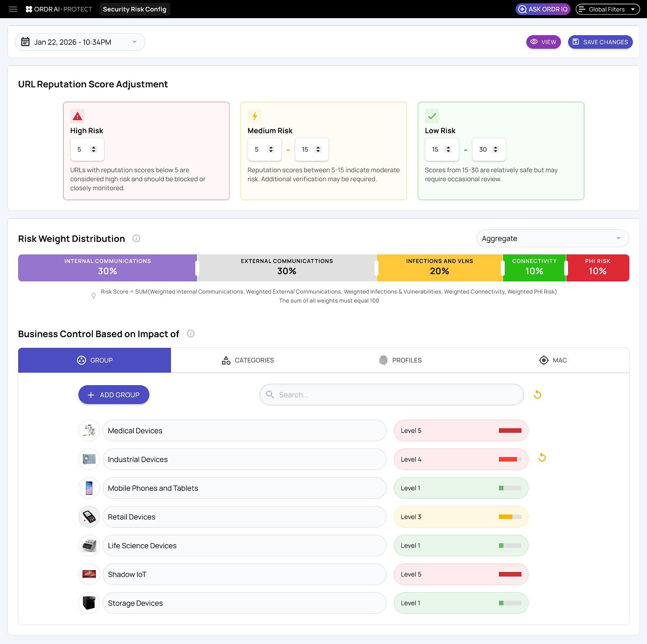Image resolution: width=647 pixels, height=644 pixels.
Task: Open the Aggregate dropdown
Action: [552, 239]
